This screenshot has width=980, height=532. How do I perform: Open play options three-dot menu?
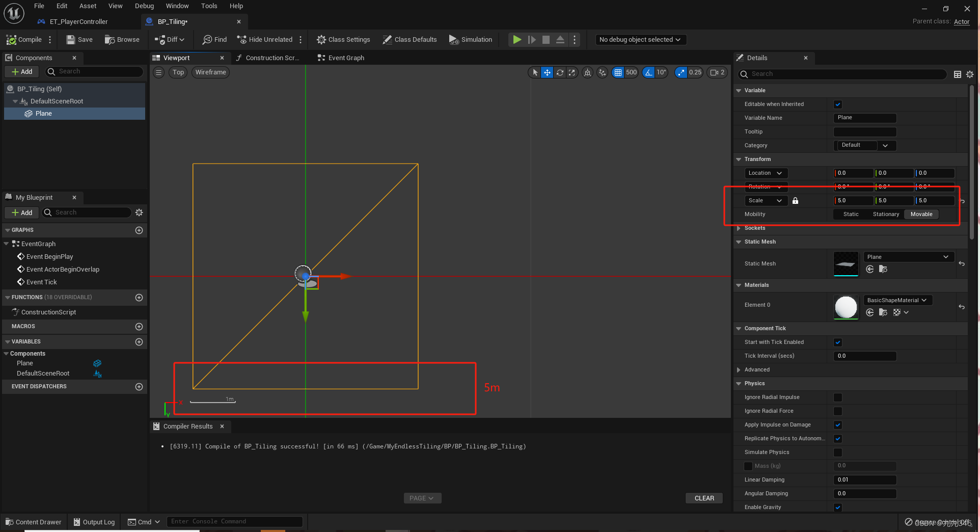(575, 40)
